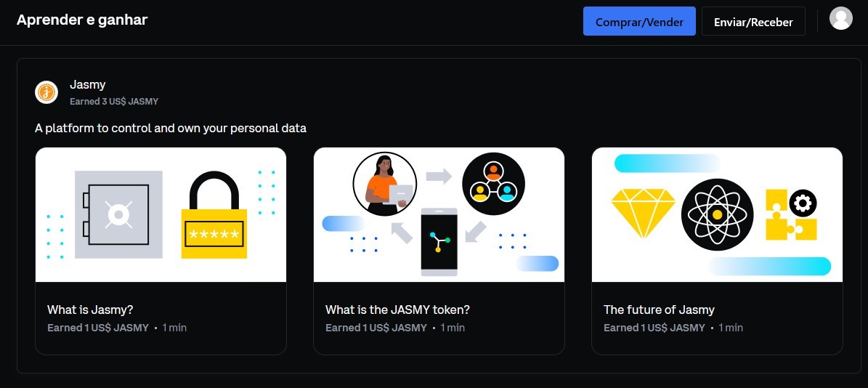Open the user profile avatar
The width and height of the screenshot is (868, 388).
pyautogui.click(x=840, y=18)
